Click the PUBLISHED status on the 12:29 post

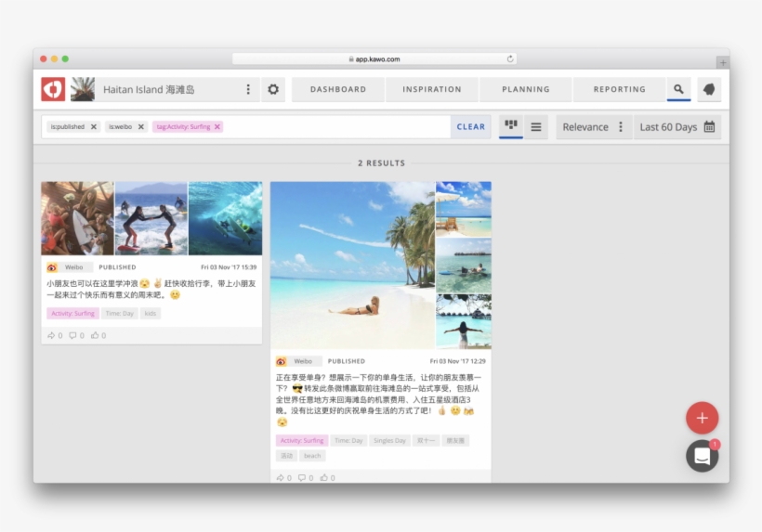click(x=347, y=361)
